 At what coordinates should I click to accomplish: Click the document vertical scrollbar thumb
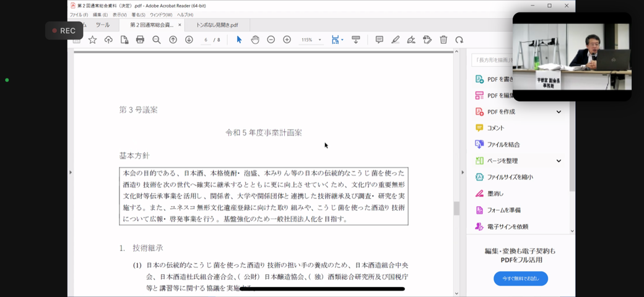pos(456,208)
